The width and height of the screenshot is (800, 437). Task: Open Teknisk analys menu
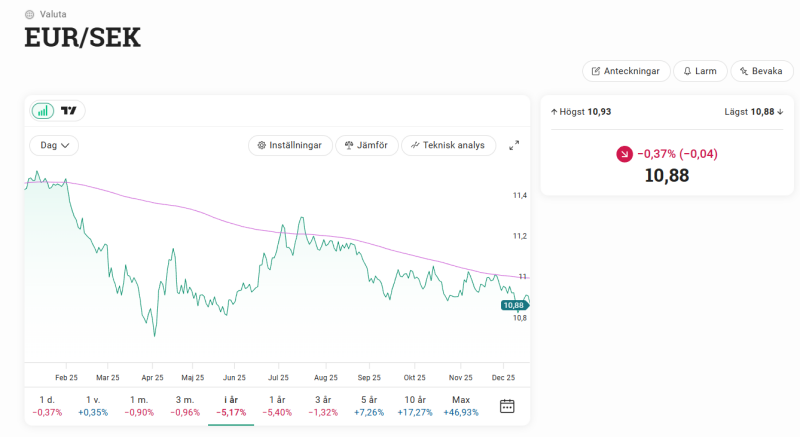pyautogui.click(x=447, y=145)
